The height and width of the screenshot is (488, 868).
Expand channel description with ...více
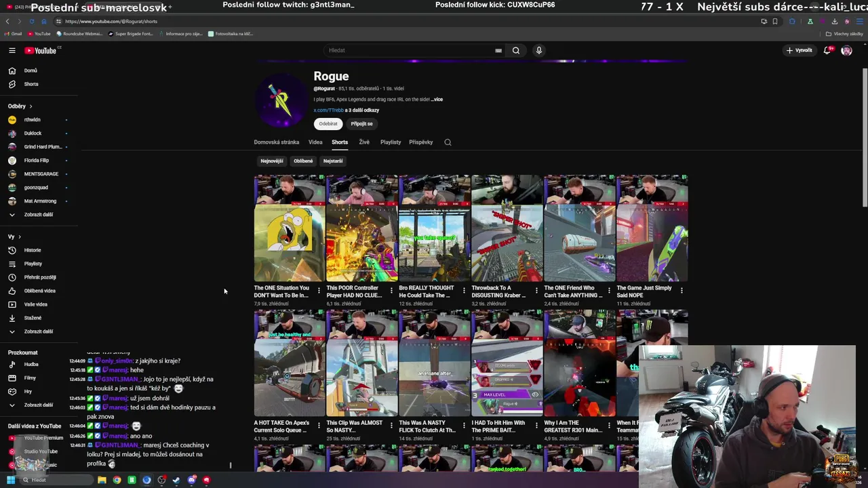[437, 100]
